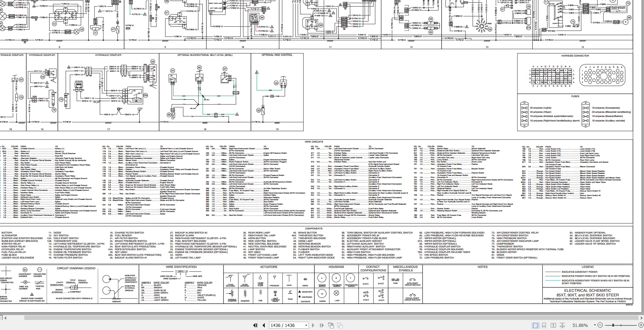Advance to the next page
The image size is (644, 330).
tap(314, 325)
